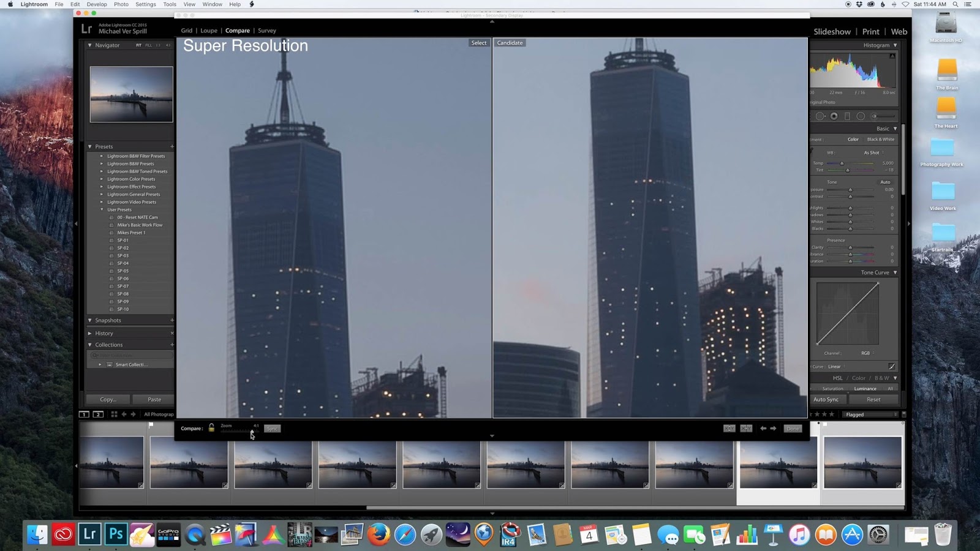Collapse the Navigator panel

pos(89,45)
